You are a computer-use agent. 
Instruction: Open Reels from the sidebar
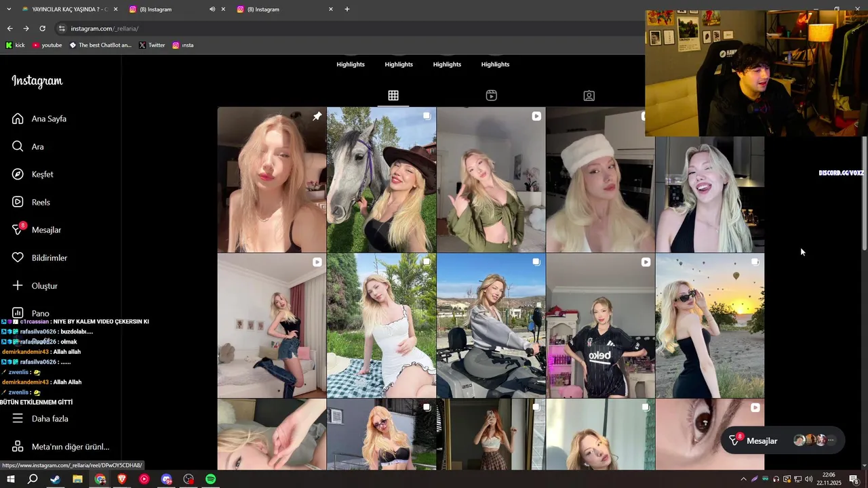(31, 202)
